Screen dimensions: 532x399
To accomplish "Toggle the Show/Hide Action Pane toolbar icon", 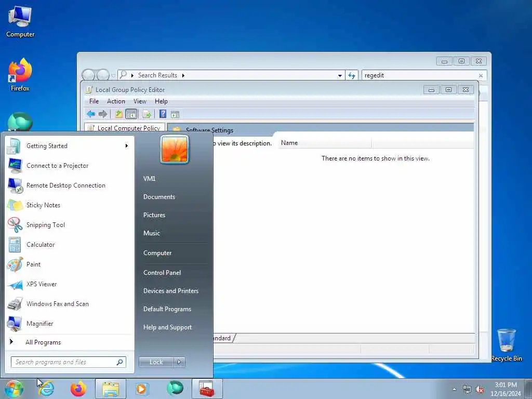I will click(175, 114).
